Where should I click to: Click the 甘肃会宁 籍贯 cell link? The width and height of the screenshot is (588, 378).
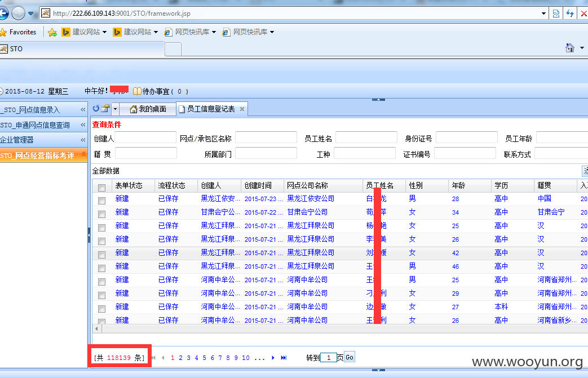pyautogui.click(x=551, y=212)
